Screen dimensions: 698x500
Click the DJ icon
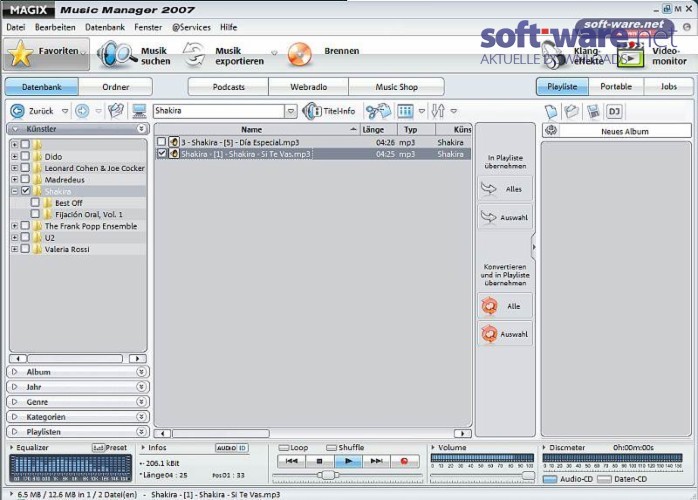click(x=614, y=111)
